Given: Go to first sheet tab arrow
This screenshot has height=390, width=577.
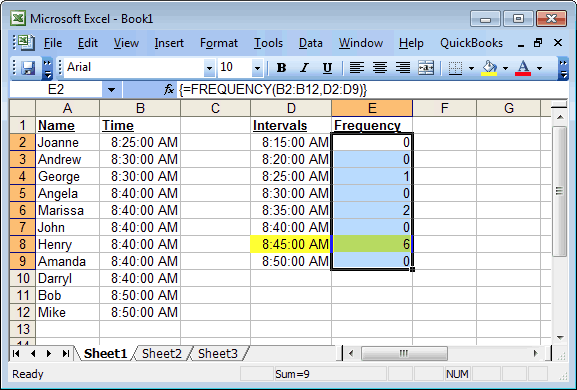Looking at the screenshot, I should coord(16,354).
